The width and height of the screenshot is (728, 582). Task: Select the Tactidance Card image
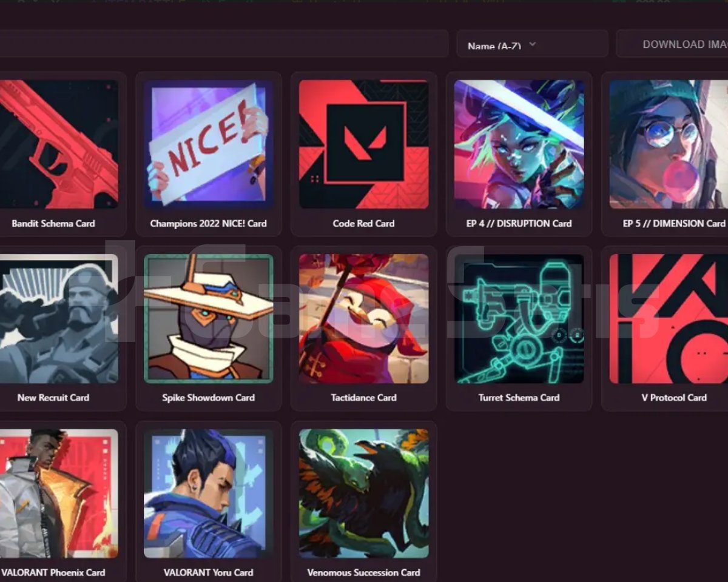pyautogui.click(x=364, y=319)
